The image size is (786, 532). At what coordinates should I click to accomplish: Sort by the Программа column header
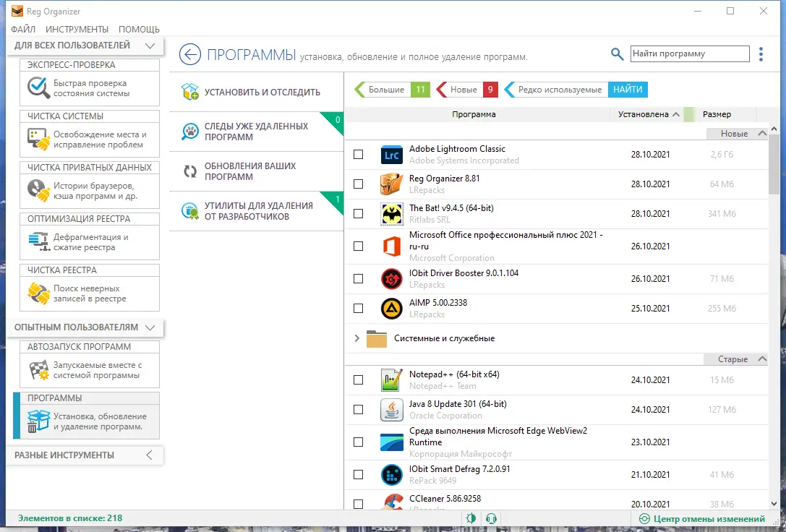point(474,114)
